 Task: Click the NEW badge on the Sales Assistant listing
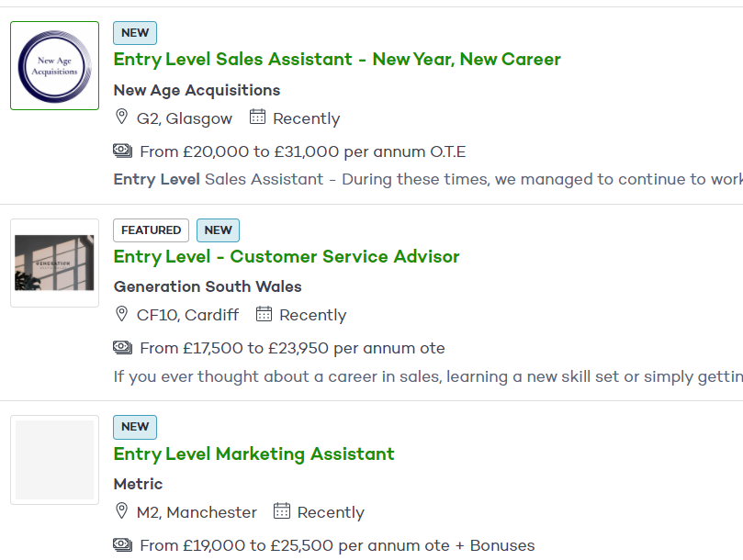[135, 33]
